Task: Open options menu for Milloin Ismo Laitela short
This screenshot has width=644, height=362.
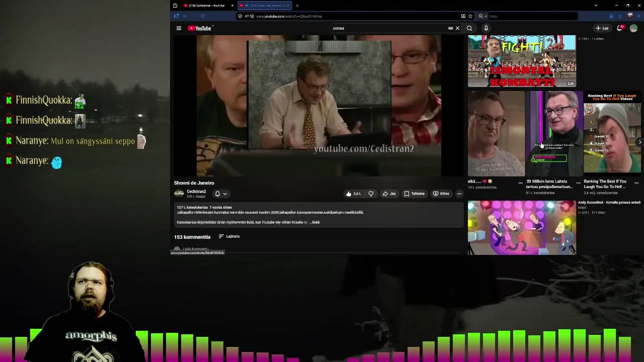Action: (x=579, y=183)
